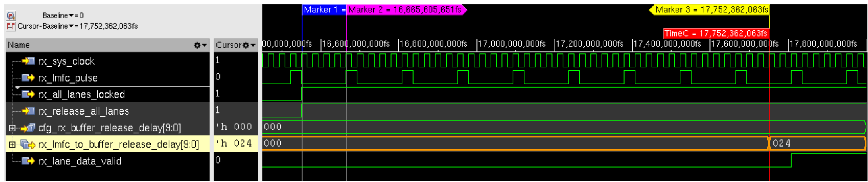Image resolution: width=868 pixels, height=182 pixels.
Task: Click the 17,000,000,000fs time ruler label
Action: (512, 44)
